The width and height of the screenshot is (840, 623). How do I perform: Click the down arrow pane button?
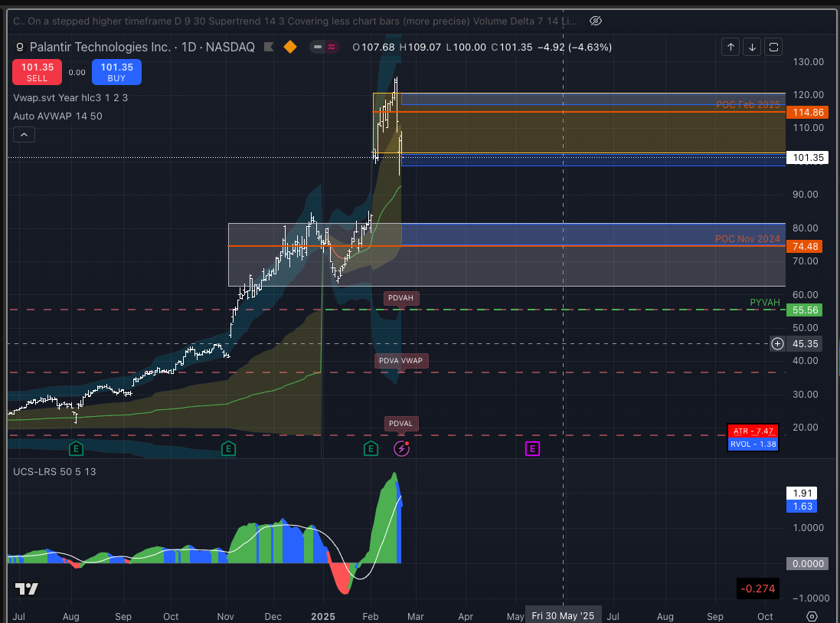[752, 48]
